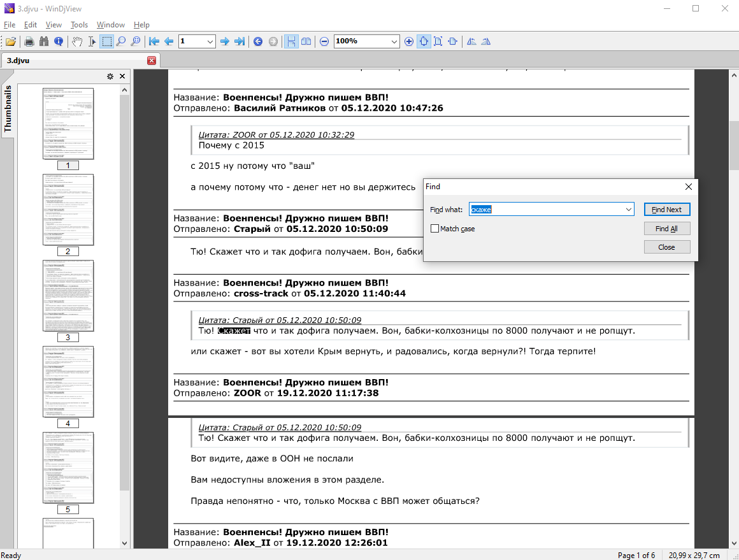
Task: Click the Print icon in toolbar
Action: (x=29, y=41)
